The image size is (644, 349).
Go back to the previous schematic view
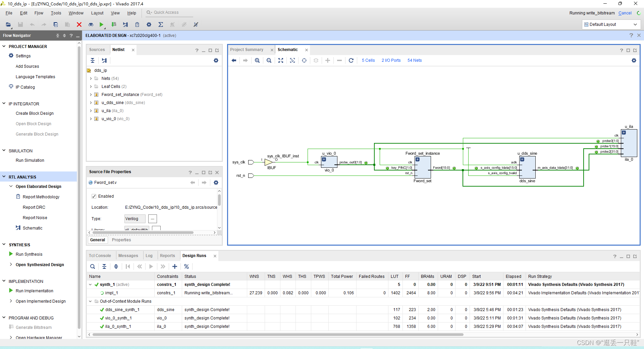[234, 60]
